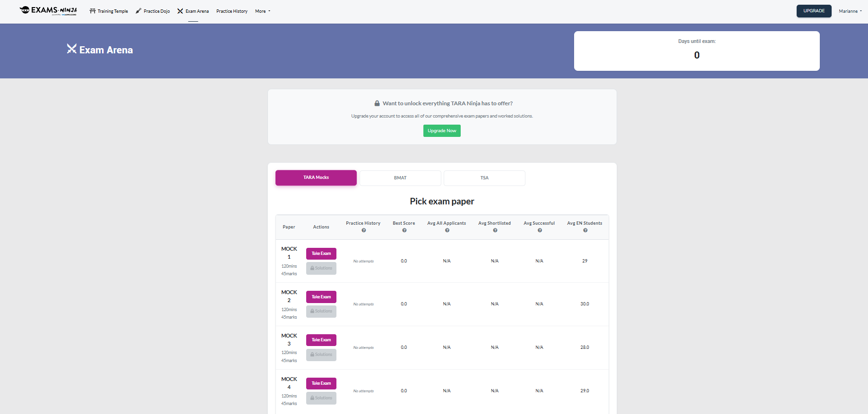Show Avg All Applicants help tooltip
The image size is (868, 414).
coord(447,230)
